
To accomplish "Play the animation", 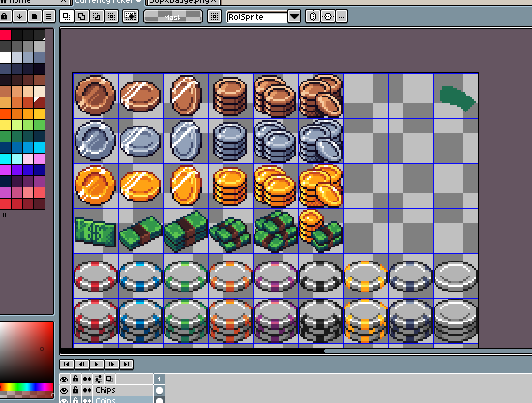I will point(97,364).
